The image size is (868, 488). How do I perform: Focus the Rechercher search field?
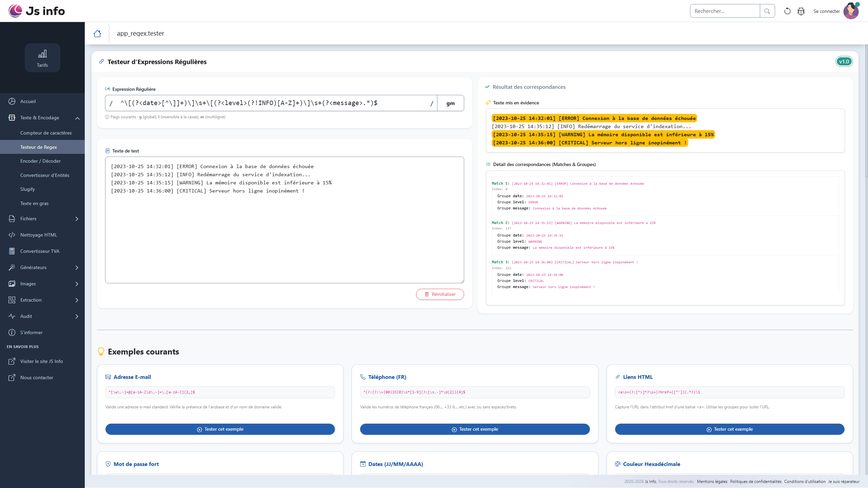(x=725, y=11)
